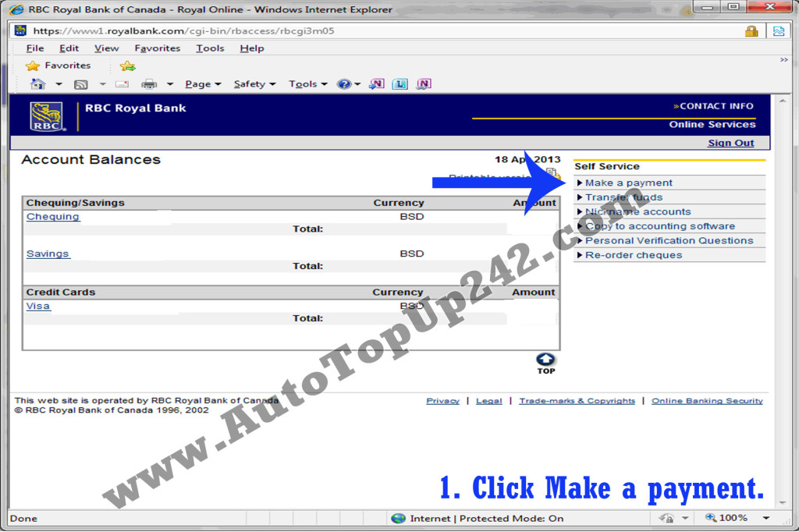The height and width of the screenshot is (532, 799).
Task: Click Copy to accounting software link
Action: point(660,225)
